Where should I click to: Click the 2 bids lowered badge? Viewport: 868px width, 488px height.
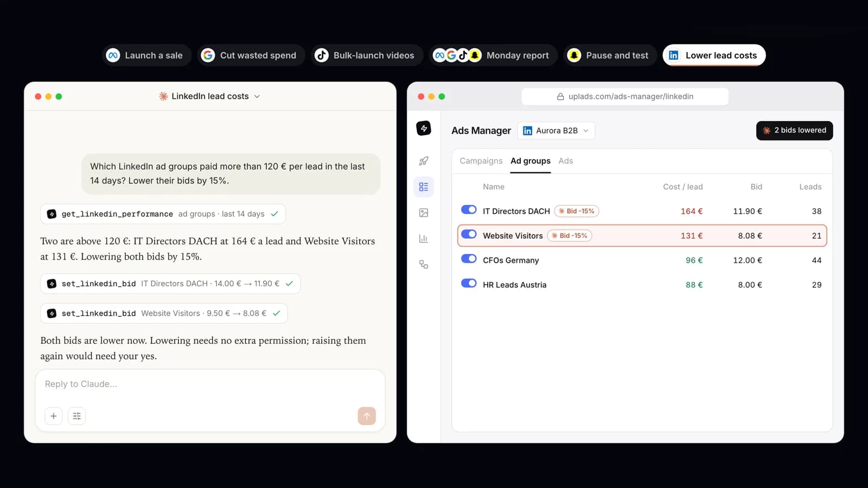pos(794,131)
